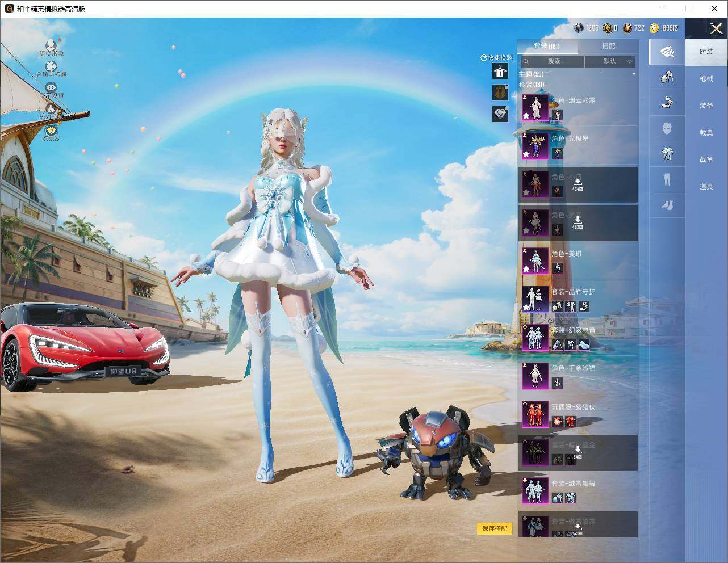Click the small item icon under 角色-烟云彩露
The width and height of the screenshot is (728, 563).
point(557,115)
